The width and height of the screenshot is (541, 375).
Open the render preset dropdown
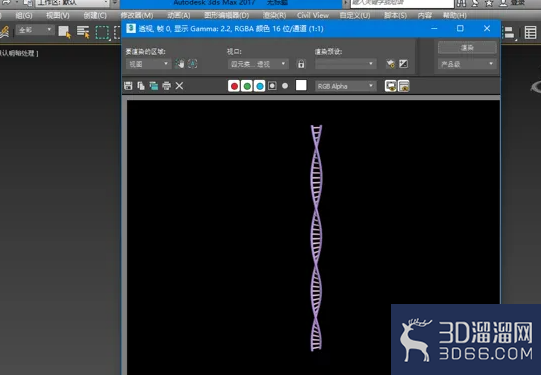point(345,64)
